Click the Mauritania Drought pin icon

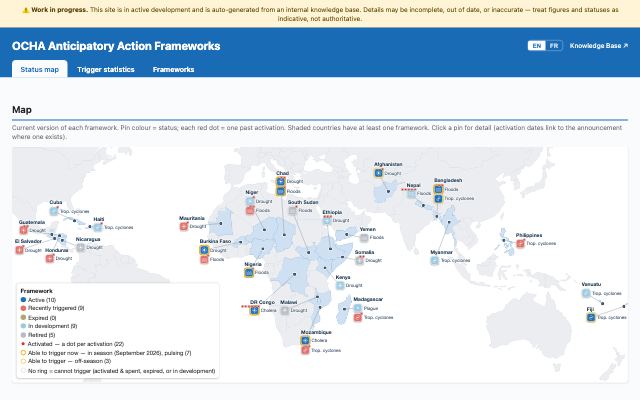click(184, 226)
